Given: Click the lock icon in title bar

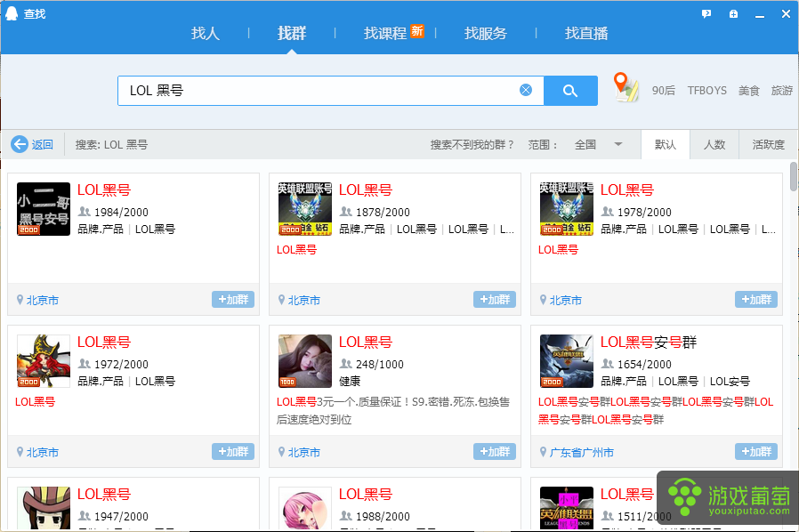Looking at the screenshot, I should (x=733, y=13).
